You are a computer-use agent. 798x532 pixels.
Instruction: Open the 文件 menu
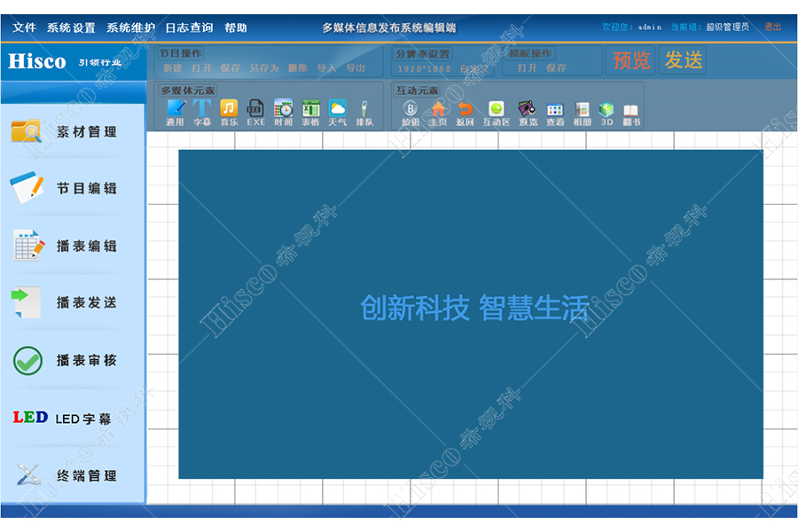click(25, 27)
